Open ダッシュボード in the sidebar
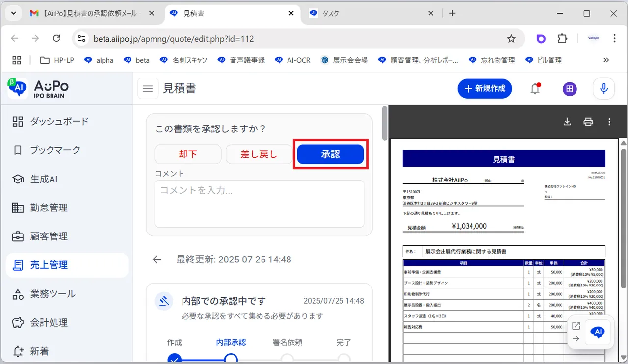 click(67, 121)
